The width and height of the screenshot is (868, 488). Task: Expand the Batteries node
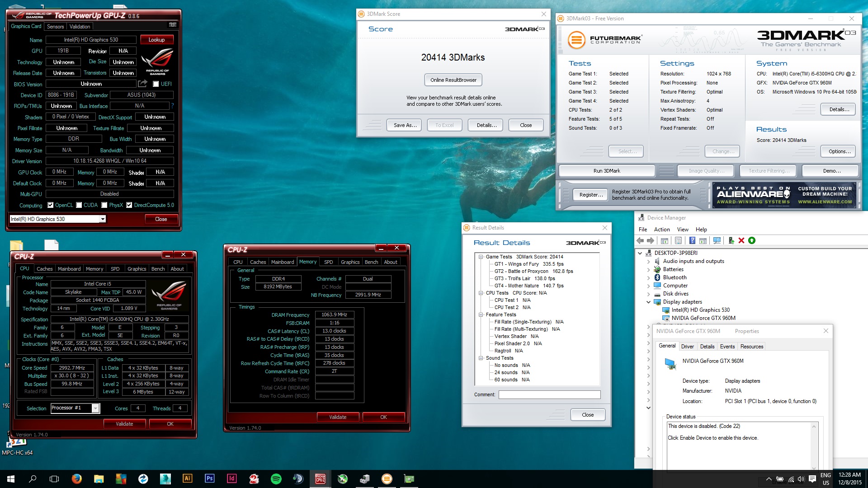[649, 270]
